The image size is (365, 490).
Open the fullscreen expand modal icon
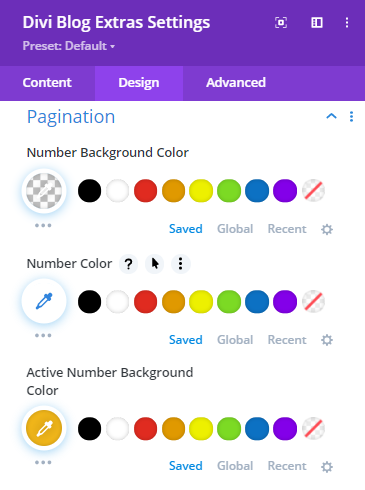[281, 23]
